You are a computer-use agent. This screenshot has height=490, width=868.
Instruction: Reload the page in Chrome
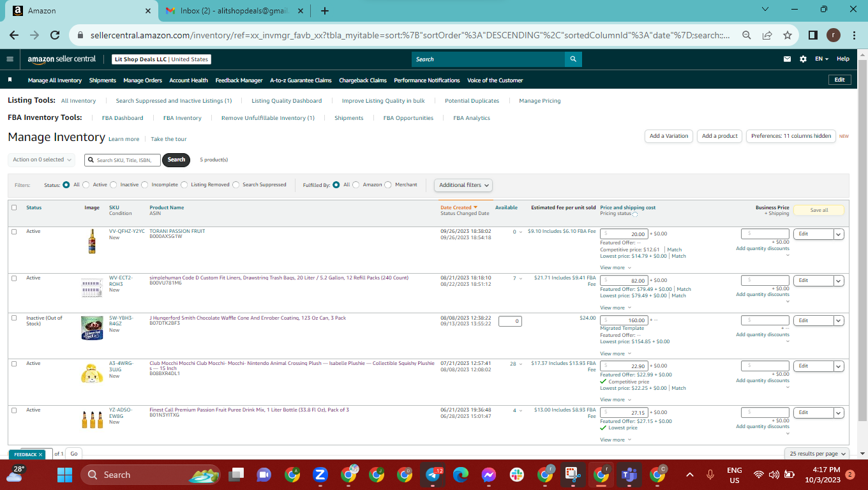point(55,36)
